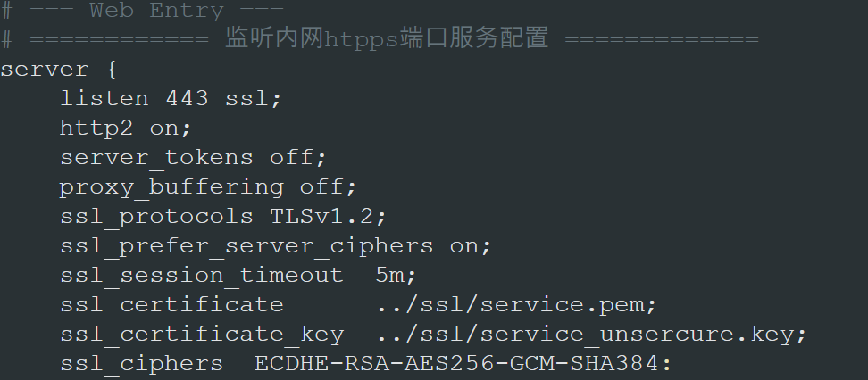Viewport: 868px width, 380px height.
Task: Click the "ssl_protocols" directive
Action: coord(156,216)
